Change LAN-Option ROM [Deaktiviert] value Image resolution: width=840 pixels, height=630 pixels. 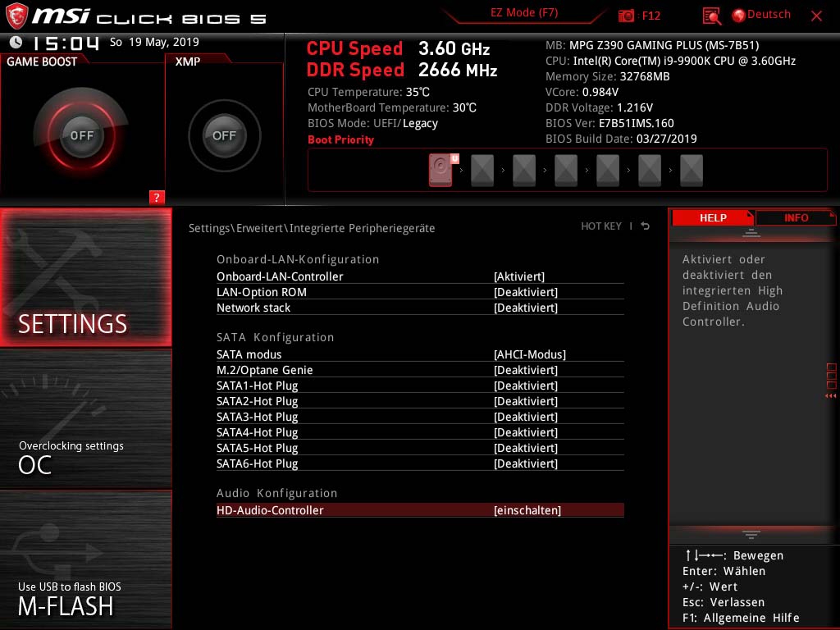click(526, 292)
